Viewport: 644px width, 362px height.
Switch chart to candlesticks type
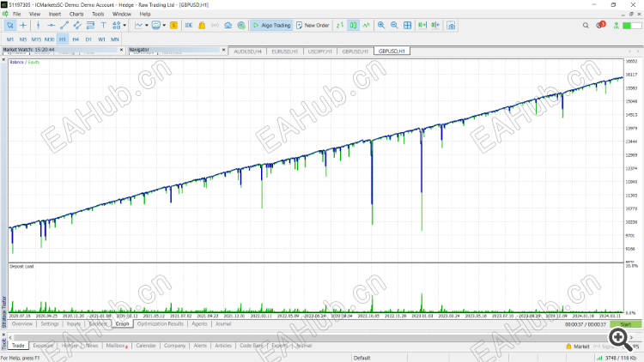pyautogui.click(x=353, y=26)
